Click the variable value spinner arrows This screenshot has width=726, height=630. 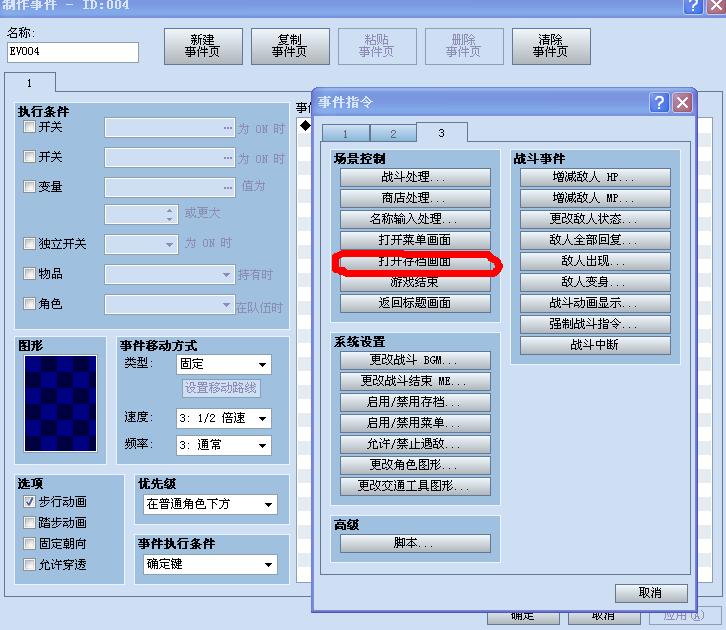169,214
